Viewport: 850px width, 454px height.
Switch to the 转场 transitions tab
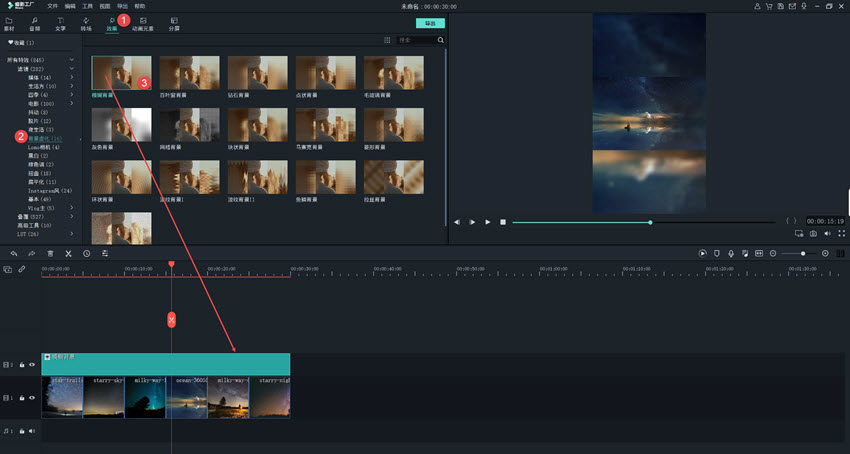85,23
